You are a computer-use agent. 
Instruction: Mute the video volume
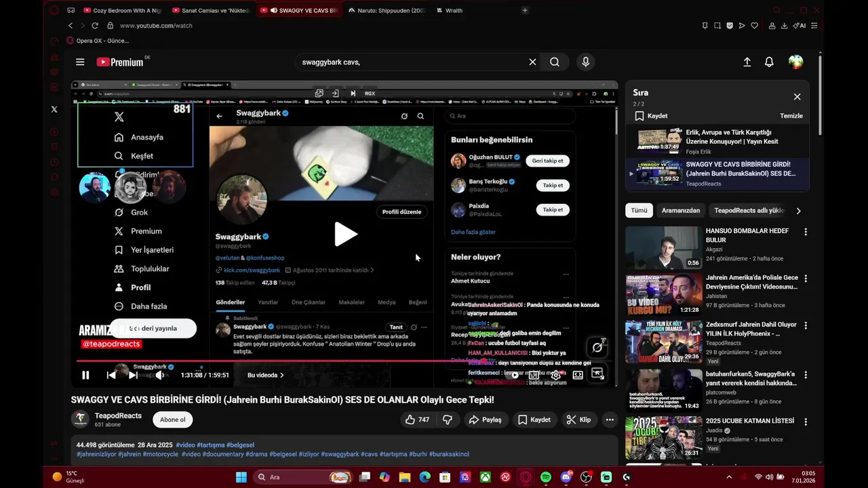(160, 375)
